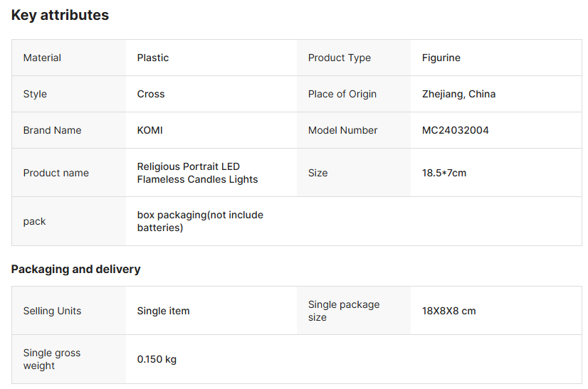Select the 18X8X8 cm package size

click(x=448, y=311)
